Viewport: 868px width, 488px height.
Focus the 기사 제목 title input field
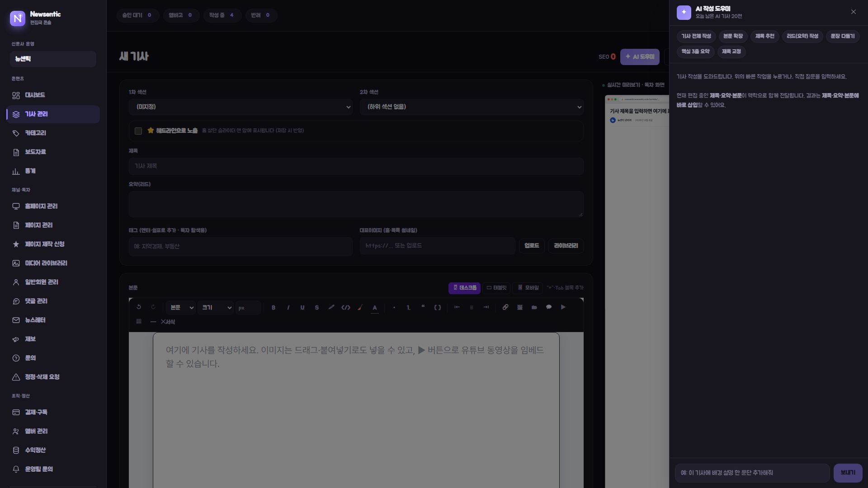click(356, 166)
